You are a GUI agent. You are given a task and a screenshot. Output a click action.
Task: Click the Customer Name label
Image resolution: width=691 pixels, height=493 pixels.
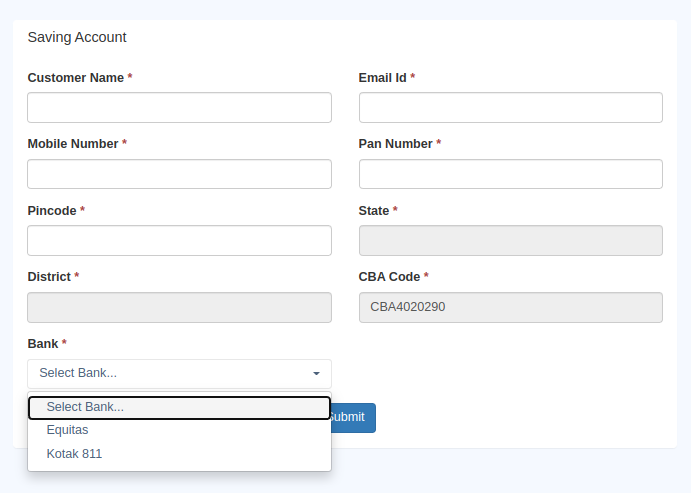click(x=75, y=78)
